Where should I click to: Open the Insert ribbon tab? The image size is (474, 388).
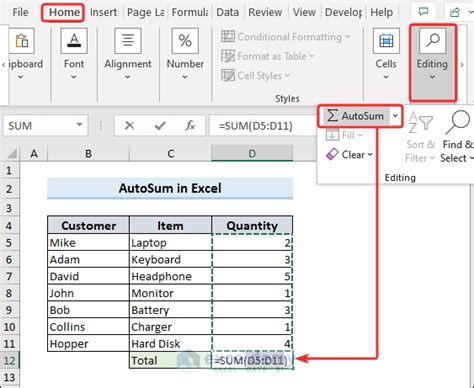click(103, 12)
